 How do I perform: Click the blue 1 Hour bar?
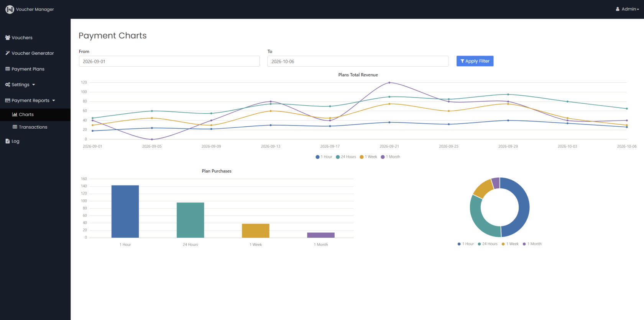(125, 211)
